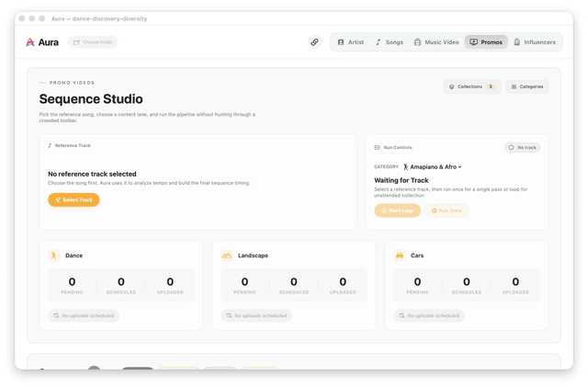Open the Categories button
This screenshot has height=388, width=588.
(x=527, y=86)
